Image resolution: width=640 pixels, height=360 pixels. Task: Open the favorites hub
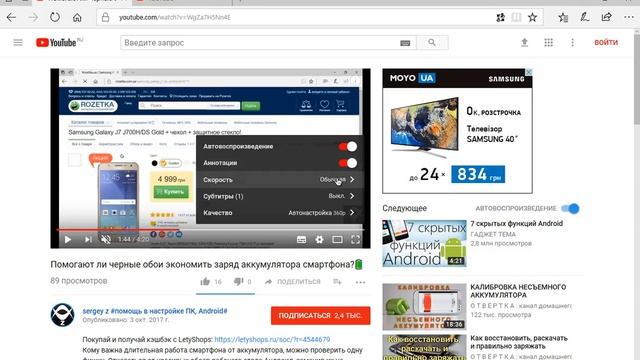[x=563, y=17]
